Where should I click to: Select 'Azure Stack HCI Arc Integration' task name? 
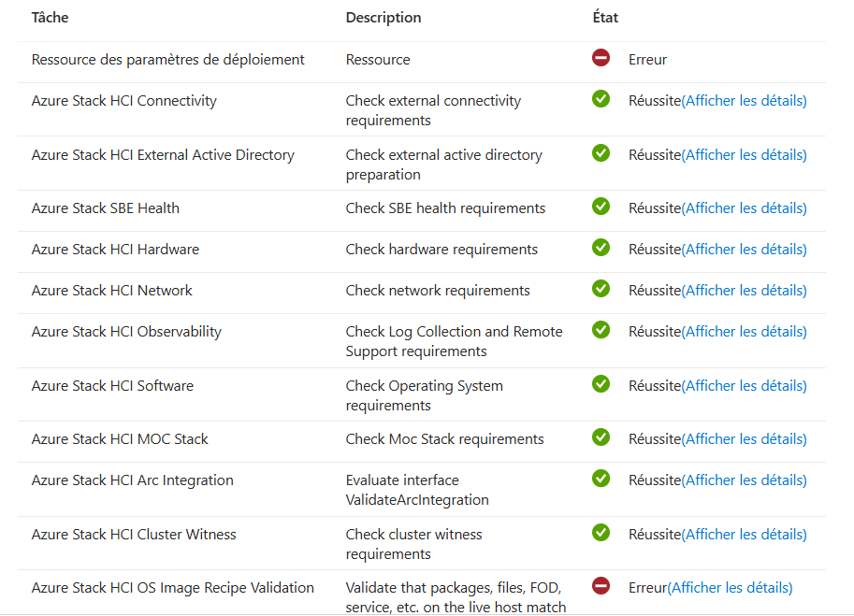[132, 480]
